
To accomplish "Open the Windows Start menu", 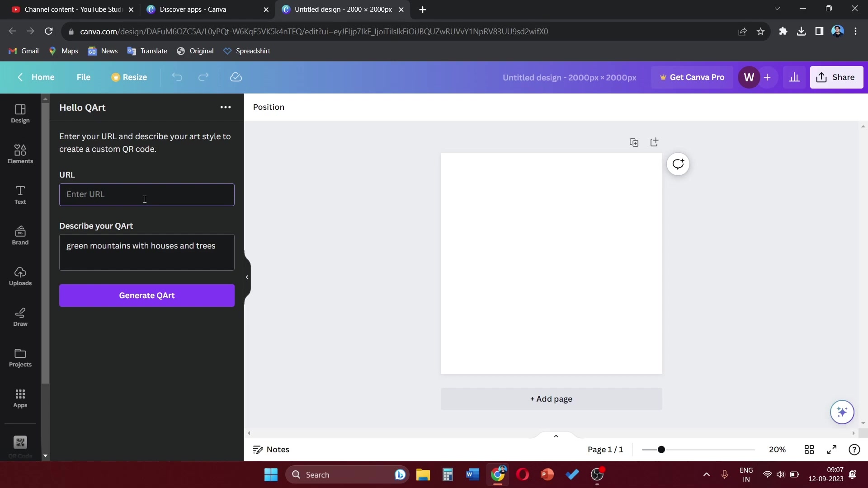I will [271, 475].
